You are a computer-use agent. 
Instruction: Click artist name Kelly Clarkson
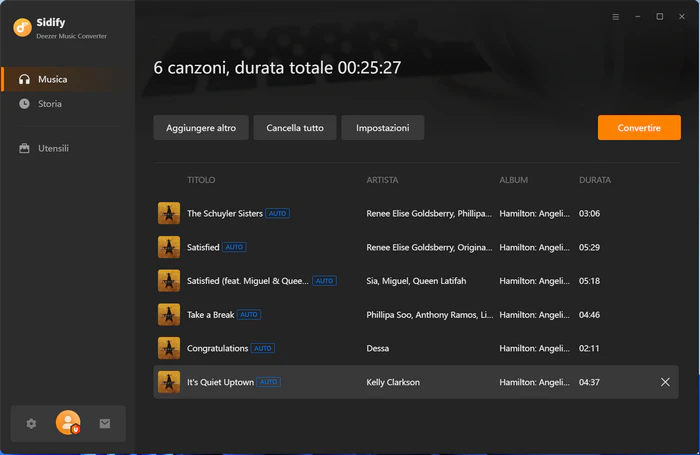point(393,382)
